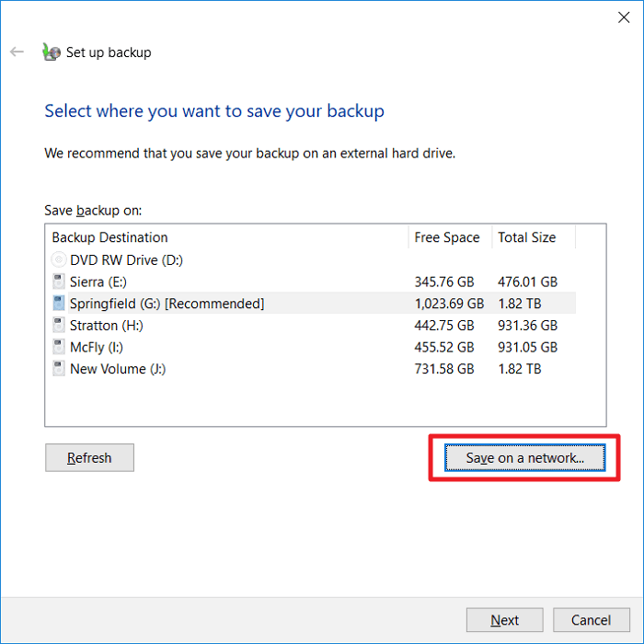644x644 pixels.
Task: Click the Stratton (H:) drive icon
Action: (59, 326)
